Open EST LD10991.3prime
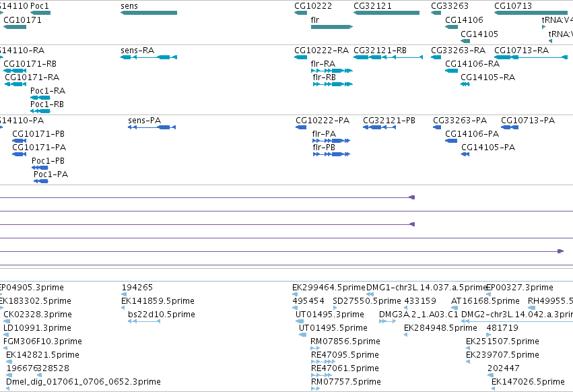Screen dimensions: 573x392 [37, 328]
